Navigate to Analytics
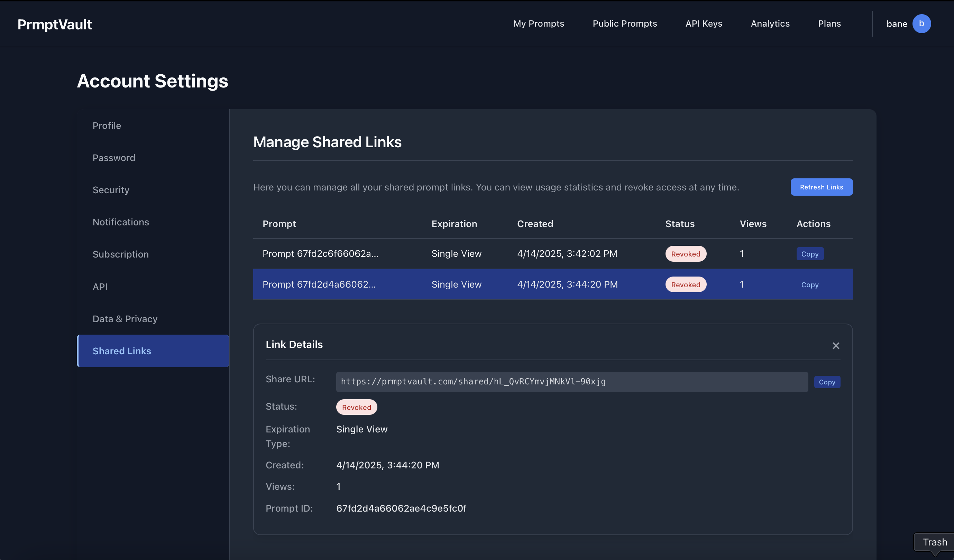 click(770, 24)
